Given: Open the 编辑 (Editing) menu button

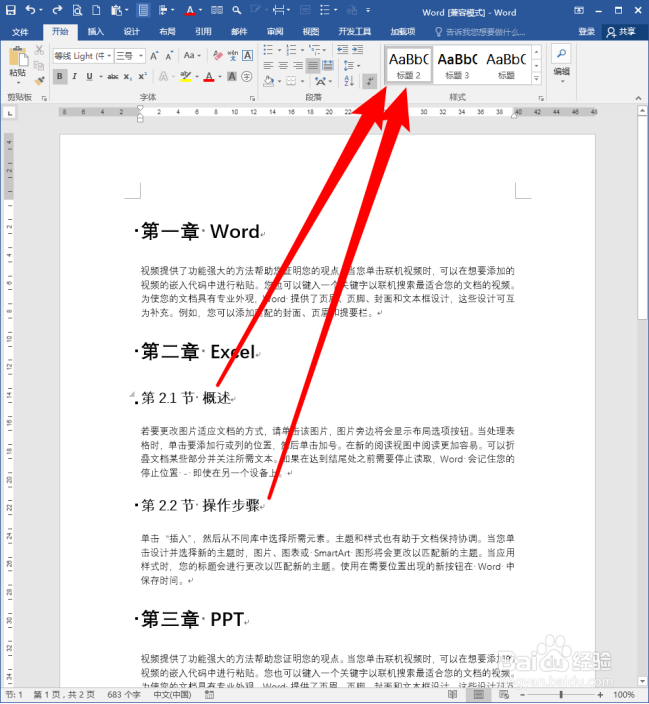Looking at the screenshot, I should [x=561, y=75].
